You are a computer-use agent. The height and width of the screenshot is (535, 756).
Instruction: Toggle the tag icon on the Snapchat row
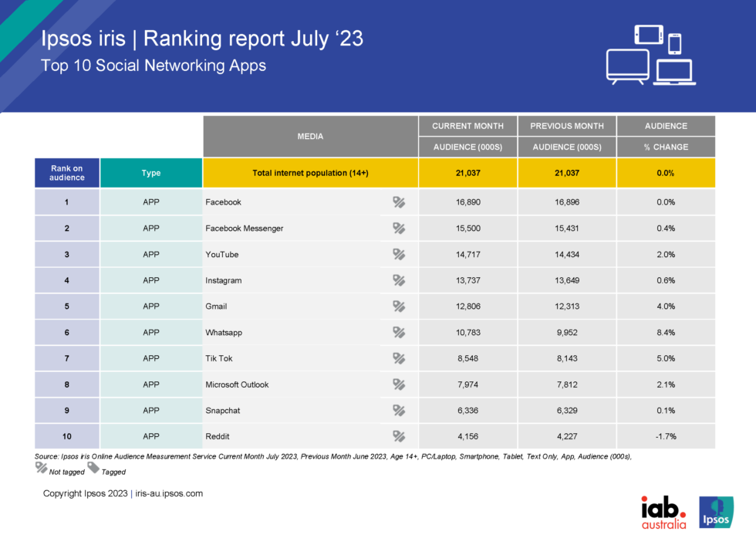pos(399,410)
